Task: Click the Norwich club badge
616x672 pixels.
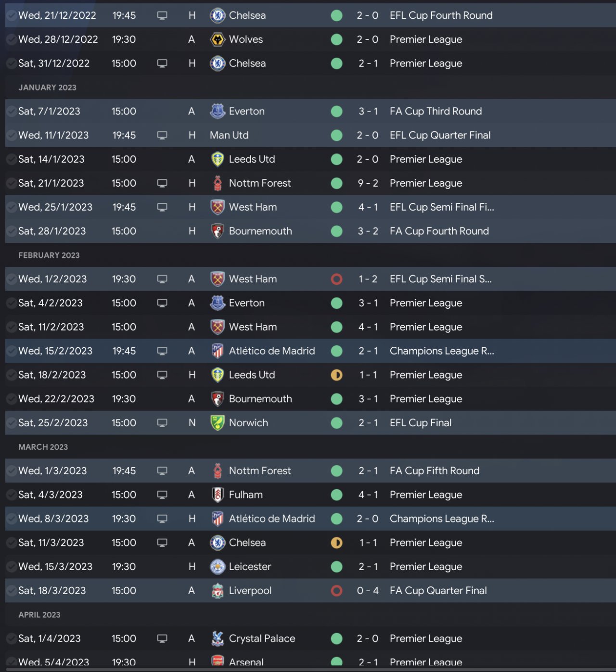Action: (218, 423)
